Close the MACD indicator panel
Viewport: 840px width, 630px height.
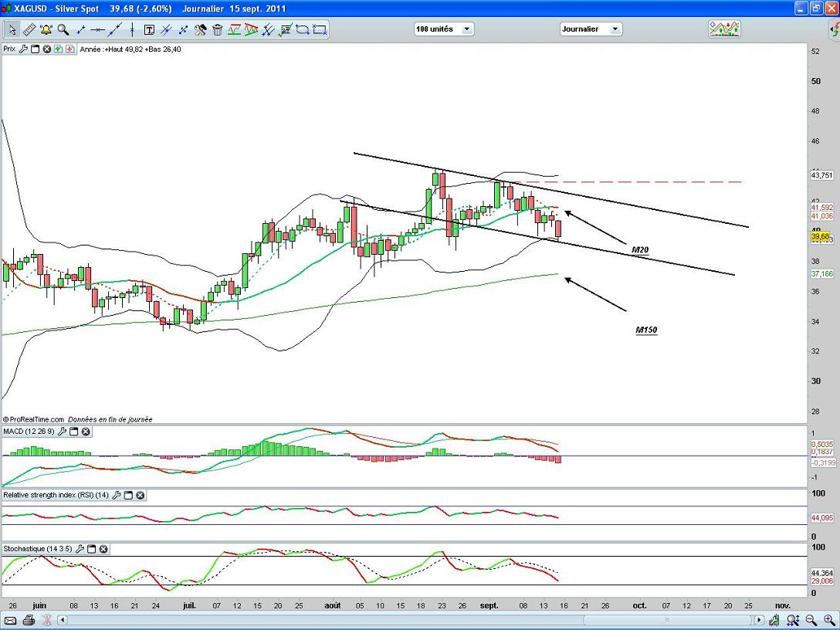pyautogui.click(x=86, y=432)
